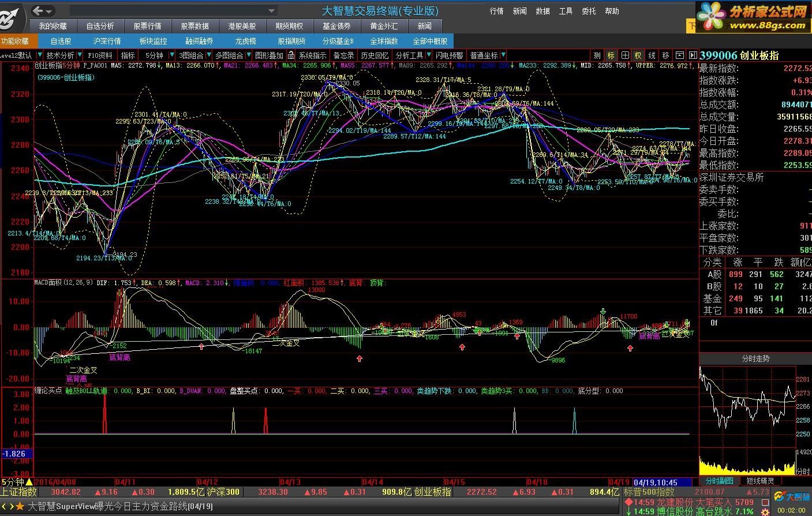Click the window restore icon in chart toolbar
The width and height of the screenshot is (812, 516).
click(x=679, y=55)
